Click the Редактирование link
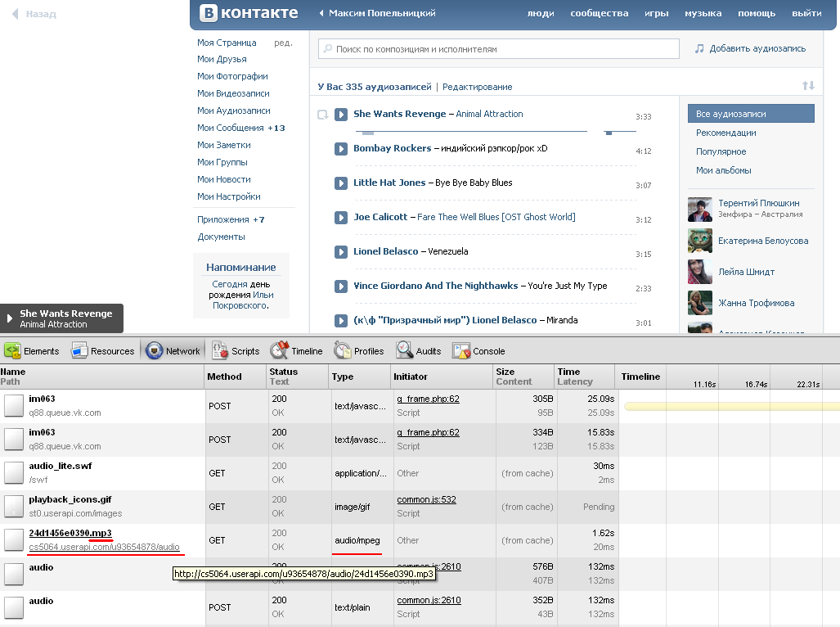 (478, 87)
